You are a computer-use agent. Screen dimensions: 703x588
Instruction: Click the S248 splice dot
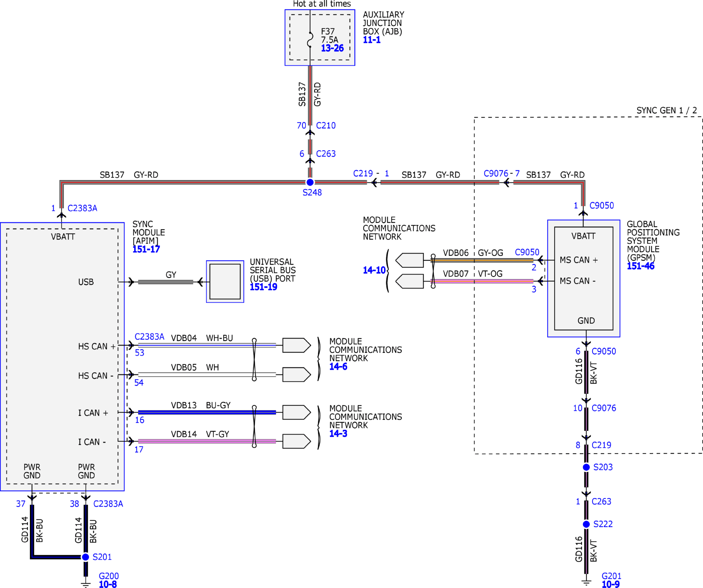[x=310, y=182]
